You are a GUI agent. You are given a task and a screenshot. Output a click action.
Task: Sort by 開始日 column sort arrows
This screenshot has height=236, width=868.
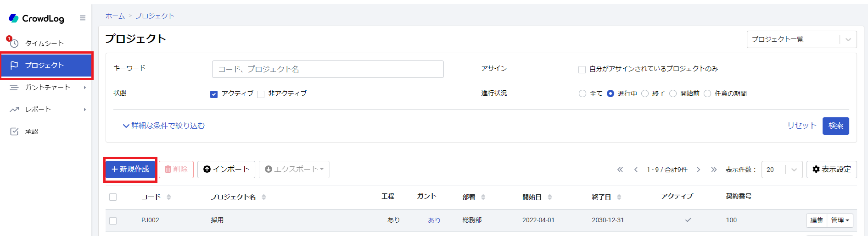click(x=550, y=197)
